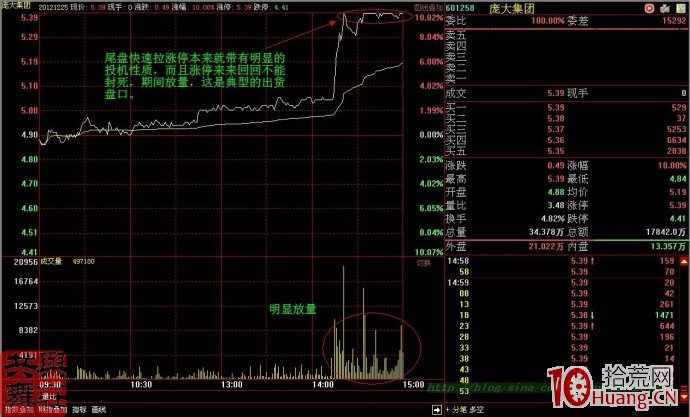Click the stock name 庞大集团 in the quote panel
The image size is (690, 417).
(x=510, y=8)
